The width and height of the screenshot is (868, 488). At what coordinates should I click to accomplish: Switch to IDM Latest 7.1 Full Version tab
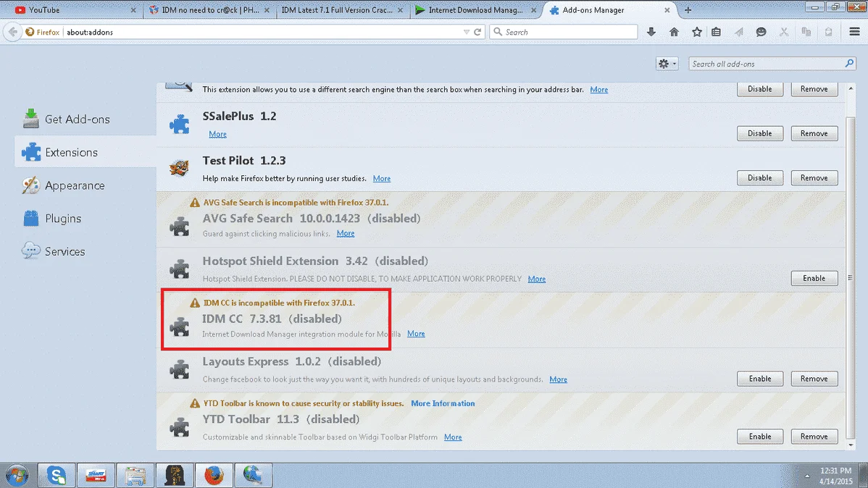coord(343,10)
